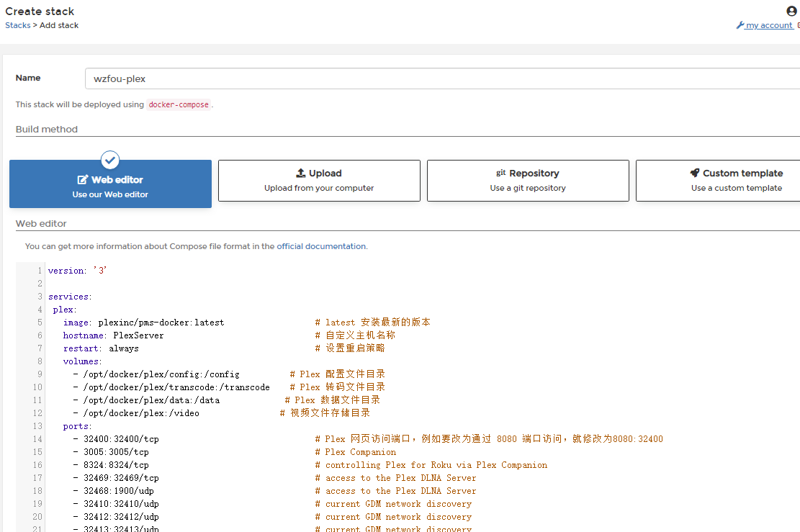Click the 'version: '3'' line in editor
The height and width of the screenshot is (532, 800).
tap(77, 271)
